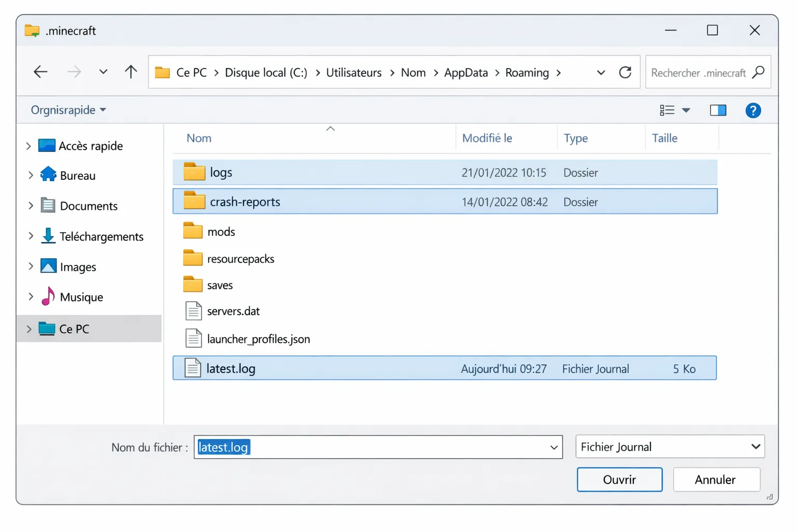Screen dimensions: 798x532
Task: Expand Ce PC in the sidebar
Action: (x=29, y=329)
